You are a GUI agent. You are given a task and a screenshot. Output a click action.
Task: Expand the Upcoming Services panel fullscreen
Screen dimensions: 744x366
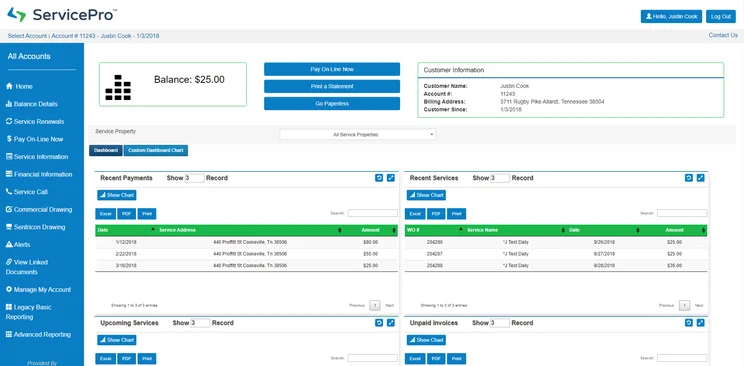[391, 323]
